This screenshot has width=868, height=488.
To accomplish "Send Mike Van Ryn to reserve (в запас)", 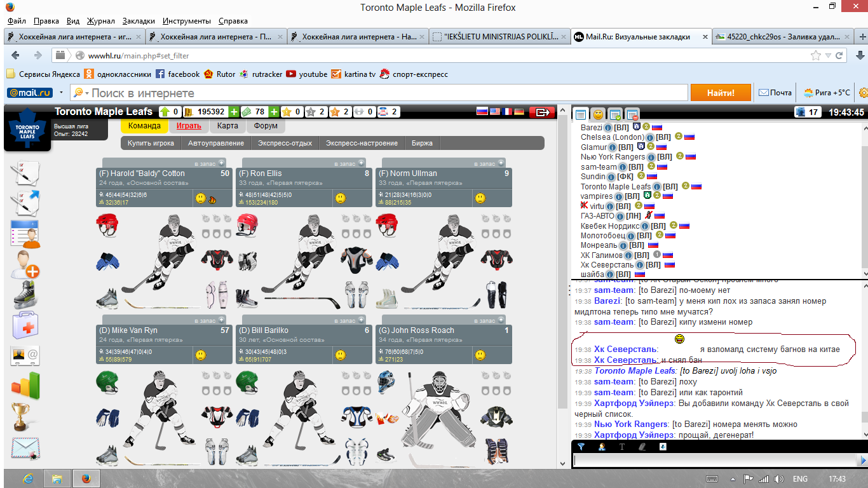I will (209, 320).
